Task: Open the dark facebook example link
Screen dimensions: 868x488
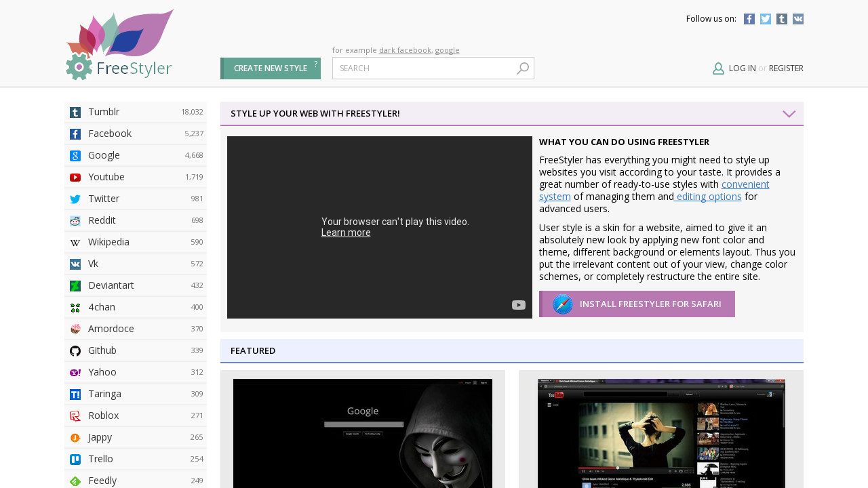Action: click(405, 50)
